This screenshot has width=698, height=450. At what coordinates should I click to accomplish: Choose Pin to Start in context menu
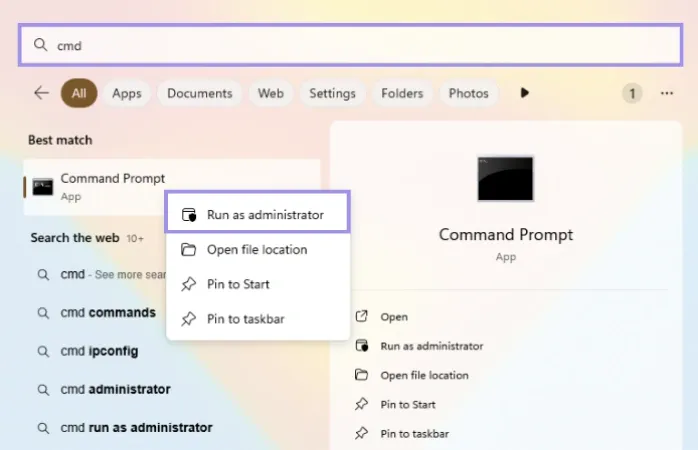[x=258, y=284]
